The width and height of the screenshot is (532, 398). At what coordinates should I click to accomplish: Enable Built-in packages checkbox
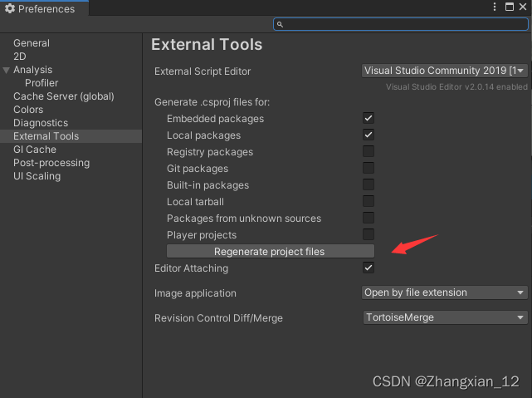[x=368, y=184]
